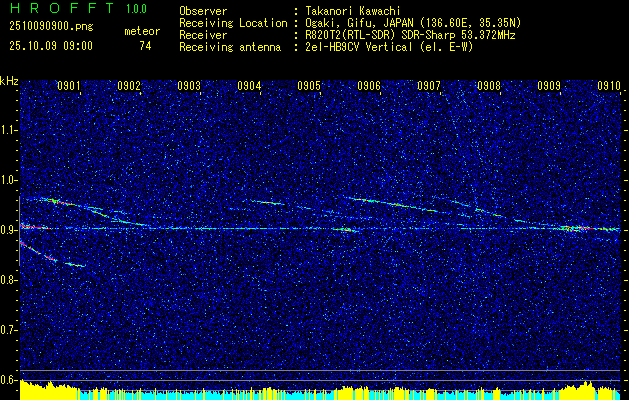Click the 0904 time marker
The image size is (629, 400).
coord(249,85)
